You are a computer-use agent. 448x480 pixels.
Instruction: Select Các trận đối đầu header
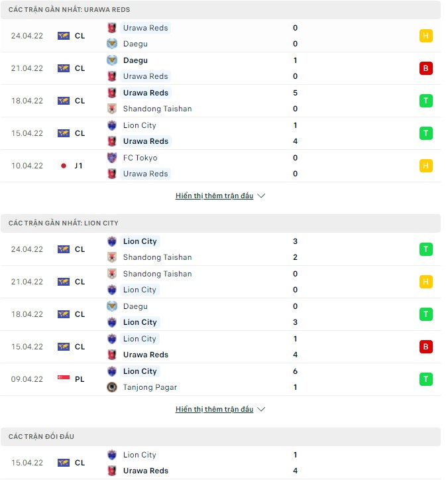point(41,437)
